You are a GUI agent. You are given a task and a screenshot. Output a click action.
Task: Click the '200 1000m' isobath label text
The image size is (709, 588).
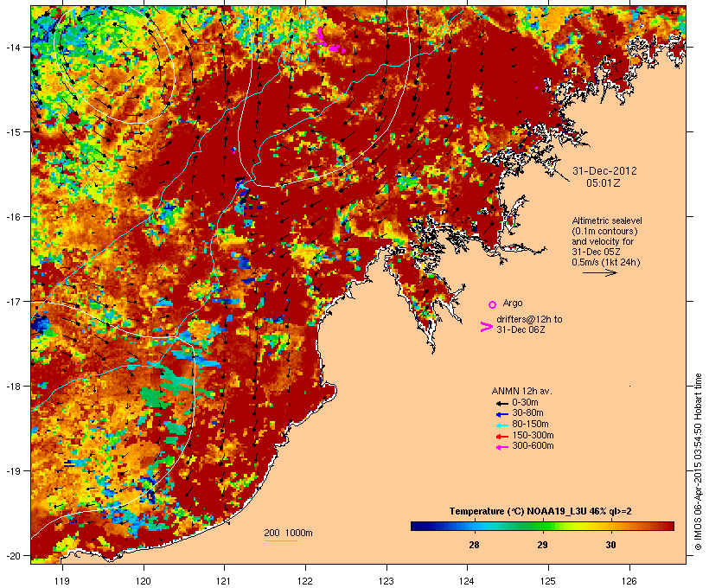[x=288, y=533]
